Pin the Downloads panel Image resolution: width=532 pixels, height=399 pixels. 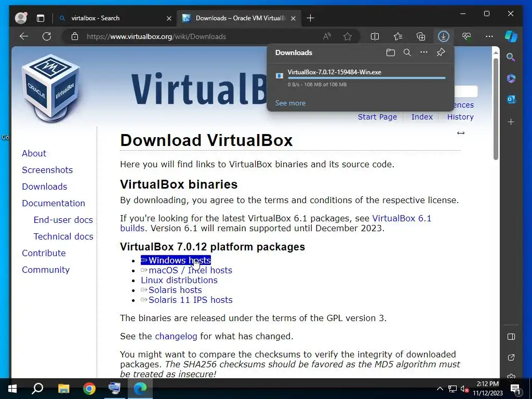click(441, 52)
